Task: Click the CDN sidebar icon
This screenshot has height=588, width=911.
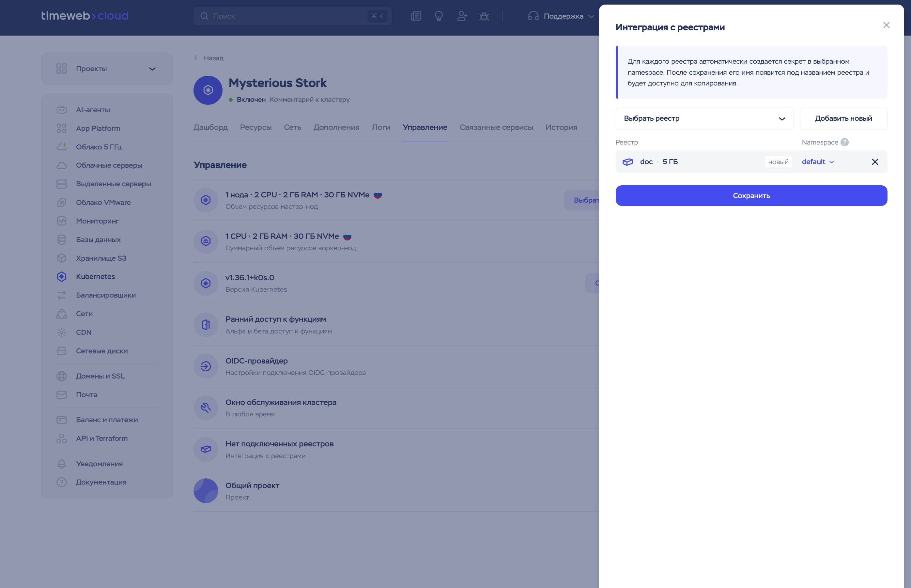Action: pyautogui.click(x=61, y=332)
